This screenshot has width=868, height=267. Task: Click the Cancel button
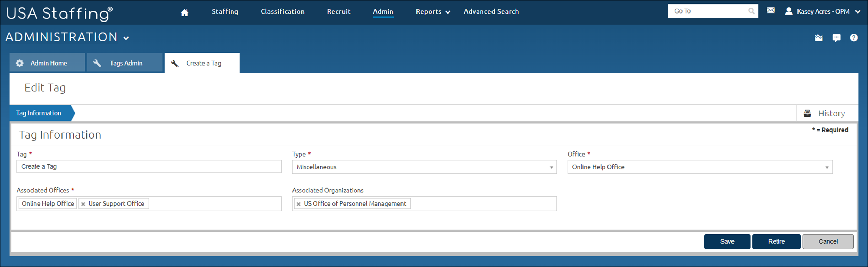(828, 241)
